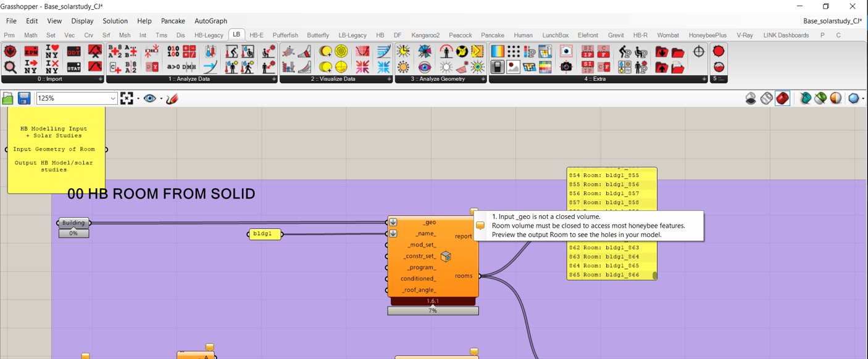The image size is (868, 359).
Task: Select the Import EPW component icon
Action: pos(31,51)
